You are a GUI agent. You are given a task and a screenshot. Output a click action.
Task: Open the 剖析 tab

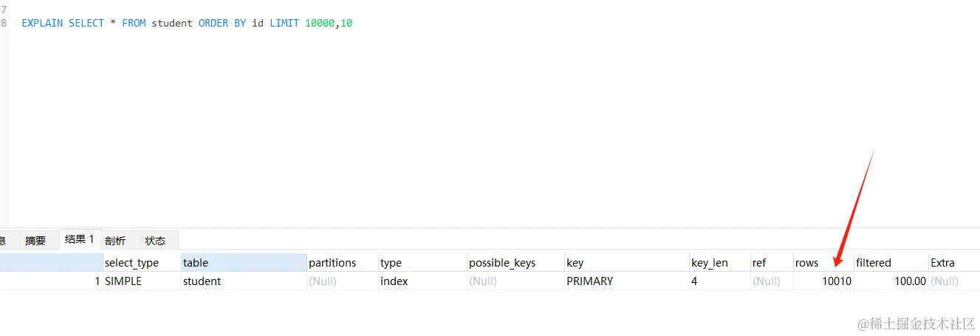[x=115, y=240]
